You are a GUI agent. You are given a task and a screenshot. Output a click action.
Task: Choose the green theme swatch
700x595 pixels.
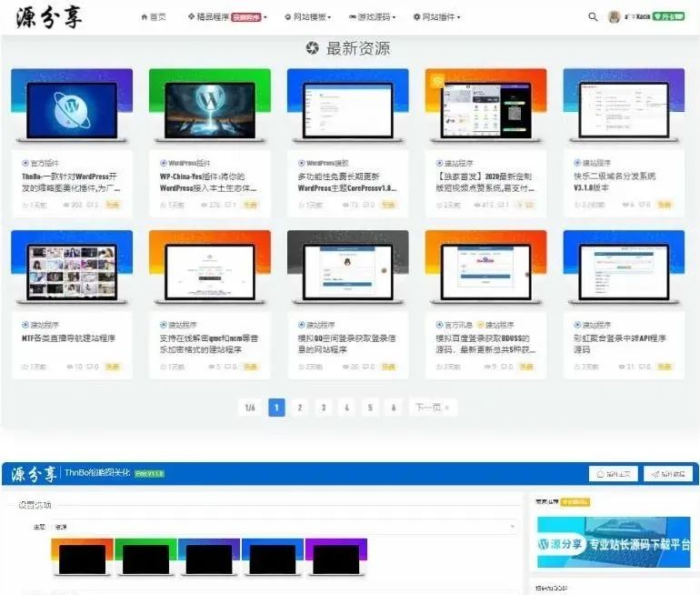pyautogui.click(x=145, y=557)
